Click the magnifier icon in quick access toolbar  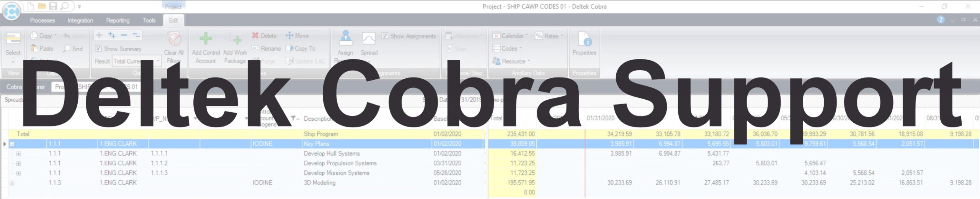(x=65, y=6)
